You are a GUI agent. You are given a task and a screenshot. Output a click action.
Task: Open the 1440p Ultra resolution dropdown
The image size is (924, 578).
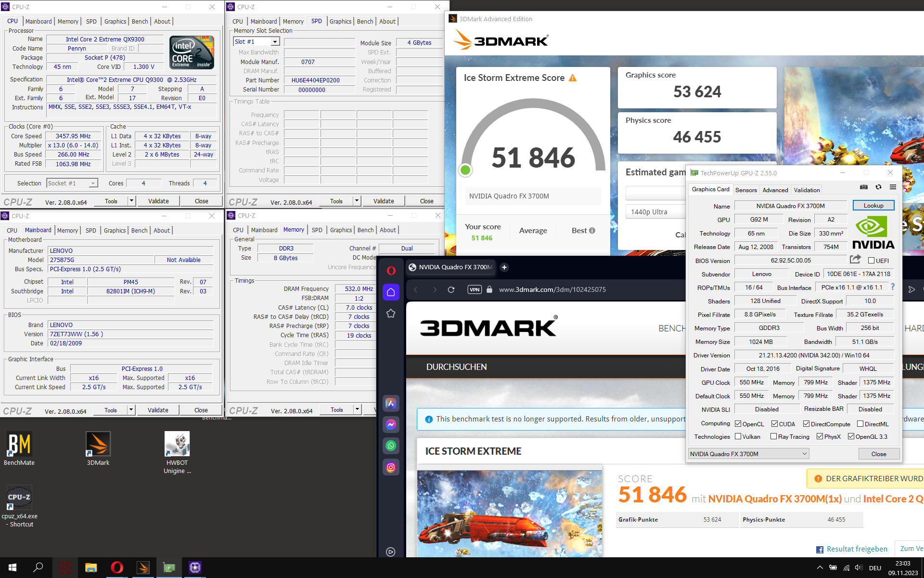click(x=655, y=212)
